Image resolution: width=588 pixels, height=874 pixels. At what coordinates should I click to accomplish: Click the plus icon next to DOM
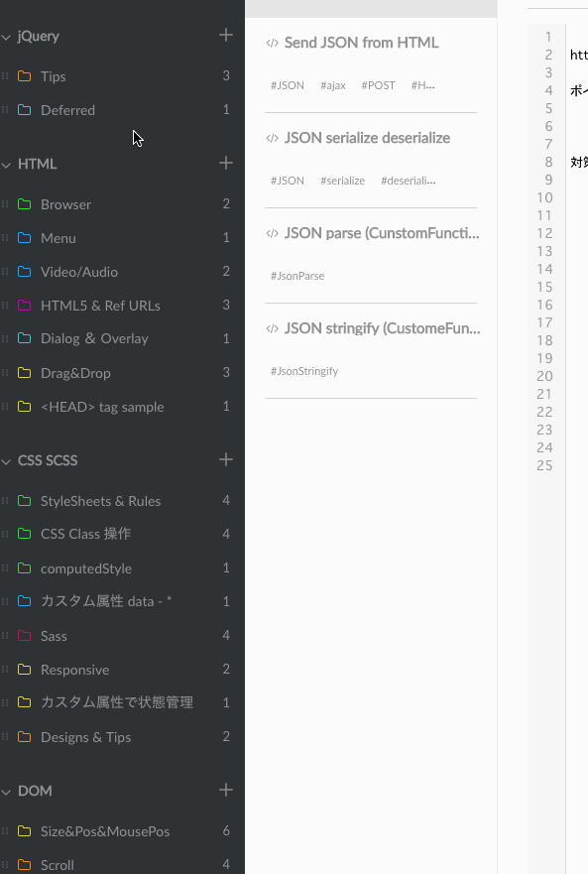(226, 791)
